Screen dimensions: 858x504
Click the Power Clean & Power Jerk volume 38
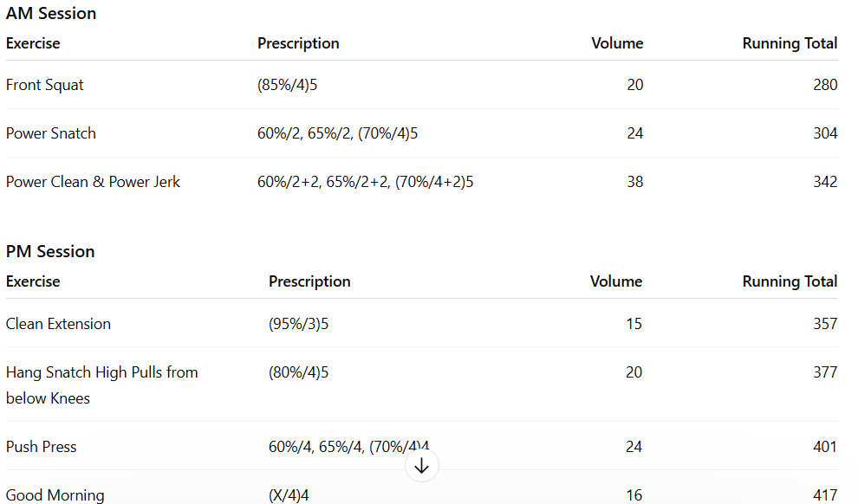pos(634,182)
